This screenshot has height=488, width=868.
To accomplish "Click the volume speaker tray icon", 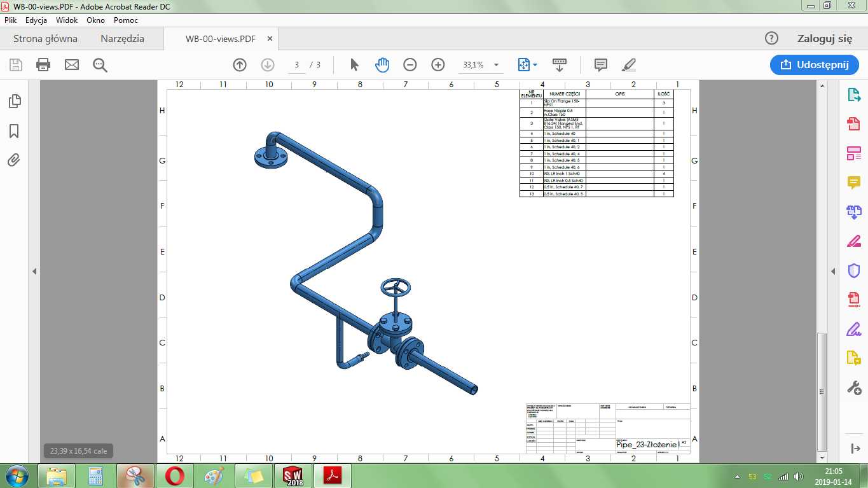I will coord(799,477).
